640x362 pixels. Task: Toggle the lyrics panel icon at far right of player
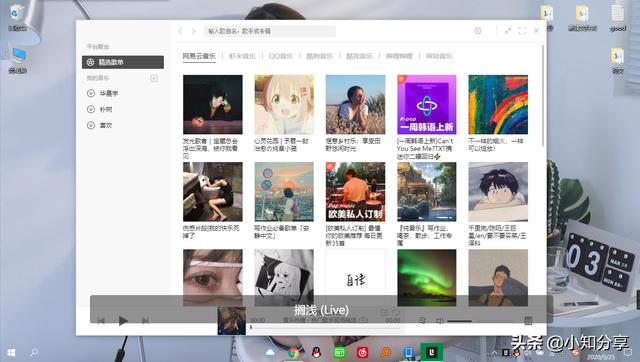click(528, 321)
